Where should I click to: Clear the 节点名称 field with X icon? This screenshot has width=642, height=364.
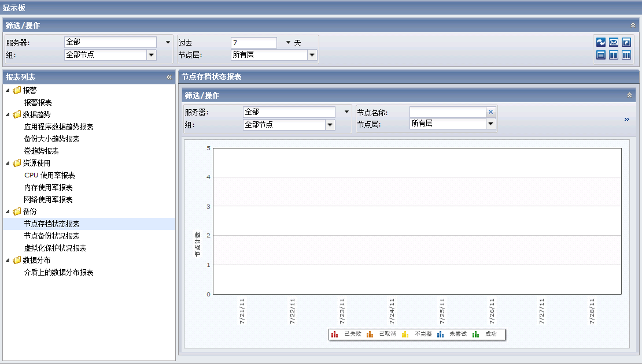click(x=491, y=112)
